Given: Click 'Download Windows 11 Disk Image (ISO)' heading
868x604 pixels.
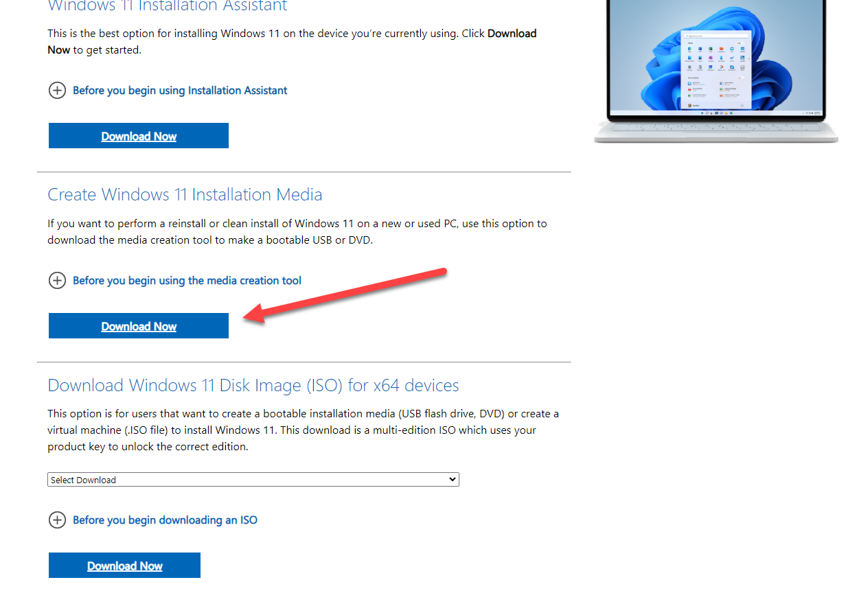Looking at the screenshot, I should [253, 385].
